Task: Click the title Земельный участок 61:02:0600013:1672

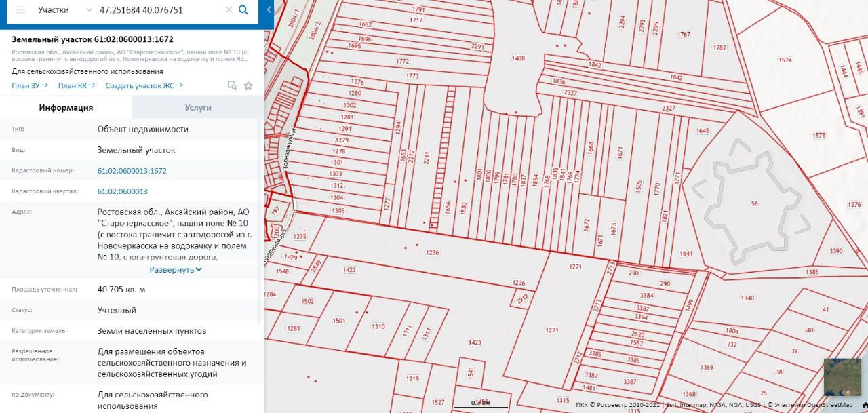Action: (92, 39)
